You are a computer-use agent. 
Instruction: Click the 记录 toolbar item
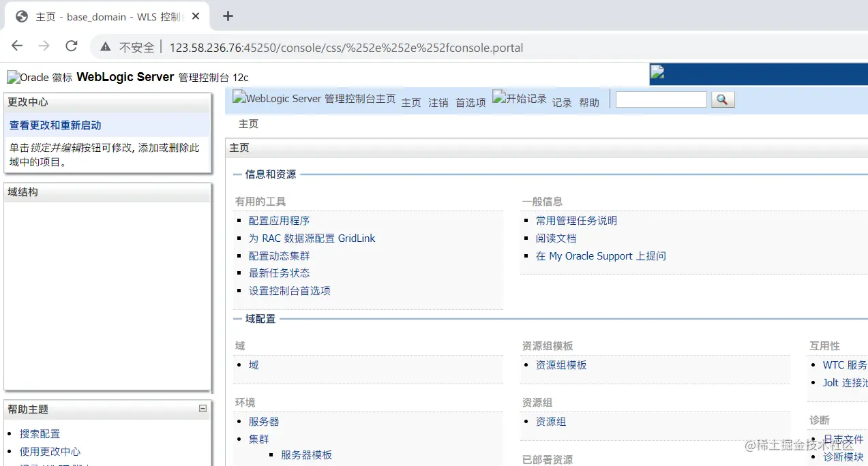tap(562, 103)
